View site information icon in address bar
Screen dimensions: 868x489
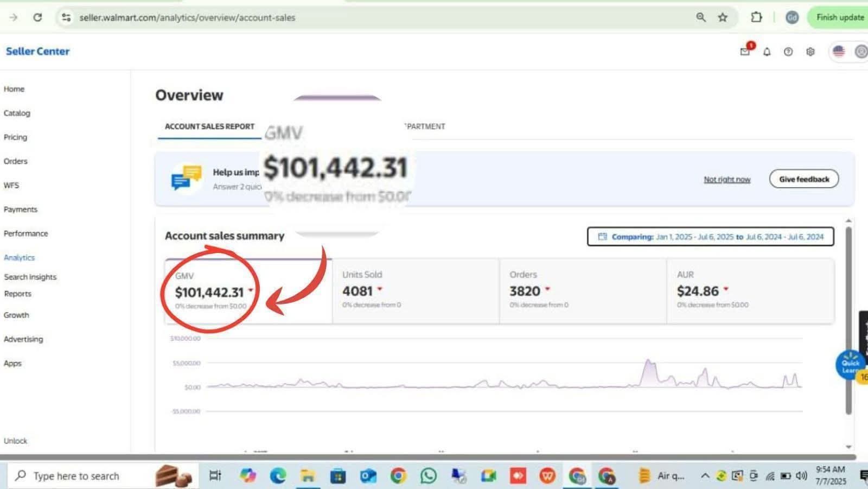click(x=66, y=17)
